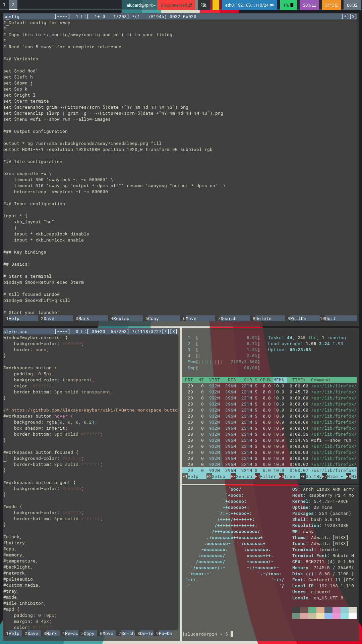Image resolution: width=362 pixels, height=644 pixels.
Task: Click 4Re~ac in style.css editor
Action: (69, 633)
